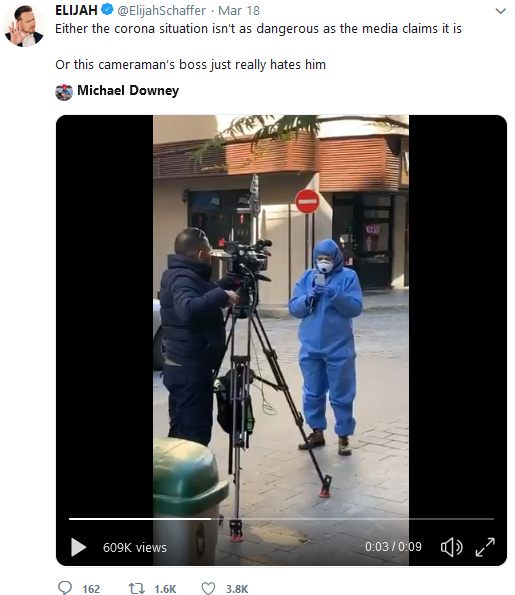Click the ELIJAH display name

pos(76,10)
